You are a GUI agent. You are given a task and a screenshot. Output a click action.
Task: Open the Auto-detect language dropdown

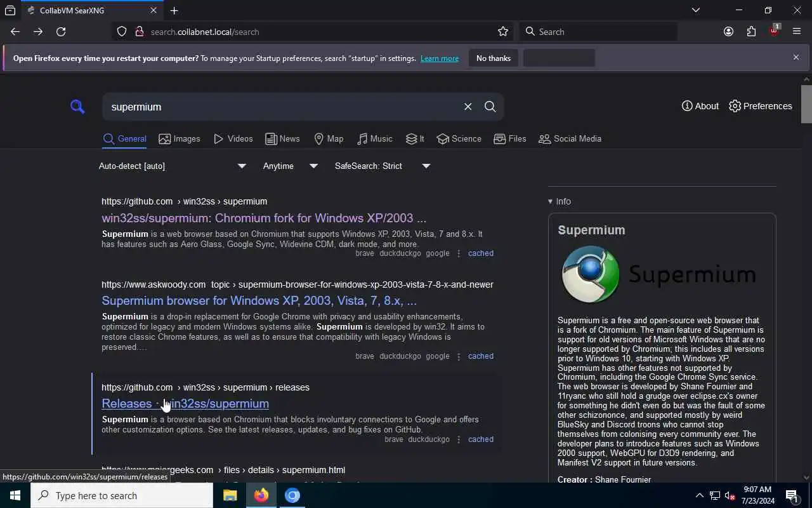[172, 166]
